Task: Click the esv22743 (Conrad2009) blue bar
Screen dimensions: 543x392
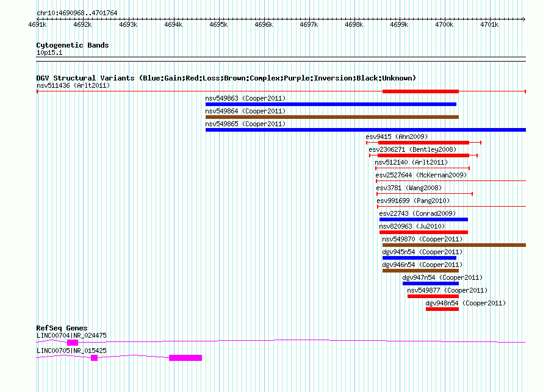Action: [x=423, y=219]
